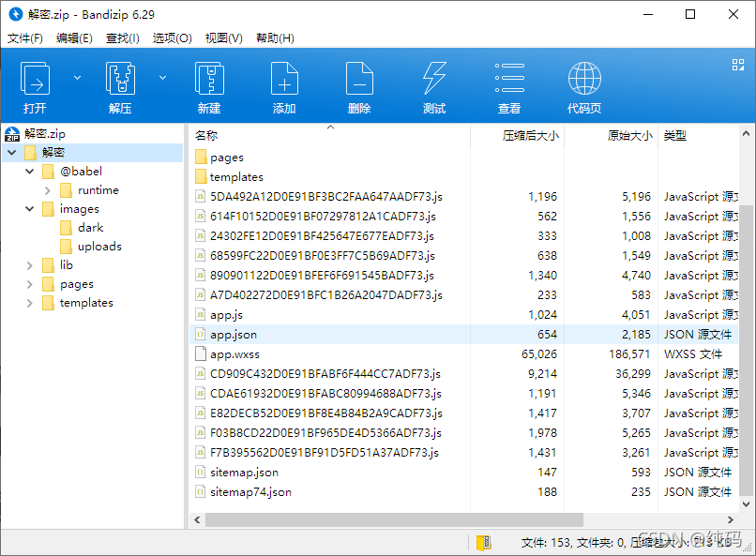Click the vertical scrollbar down arrow

click(746, 504)
